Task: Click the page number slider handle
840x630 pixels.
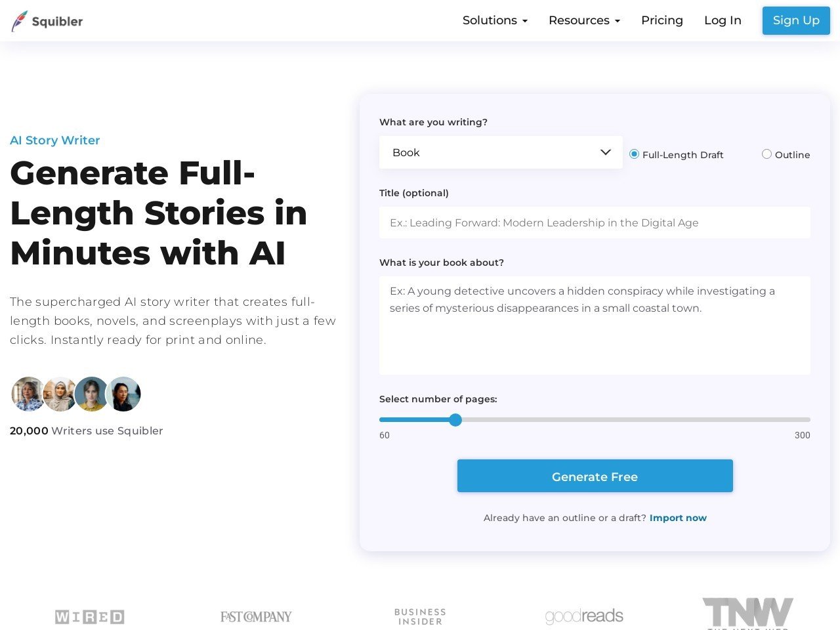Action: click(455, 420)
